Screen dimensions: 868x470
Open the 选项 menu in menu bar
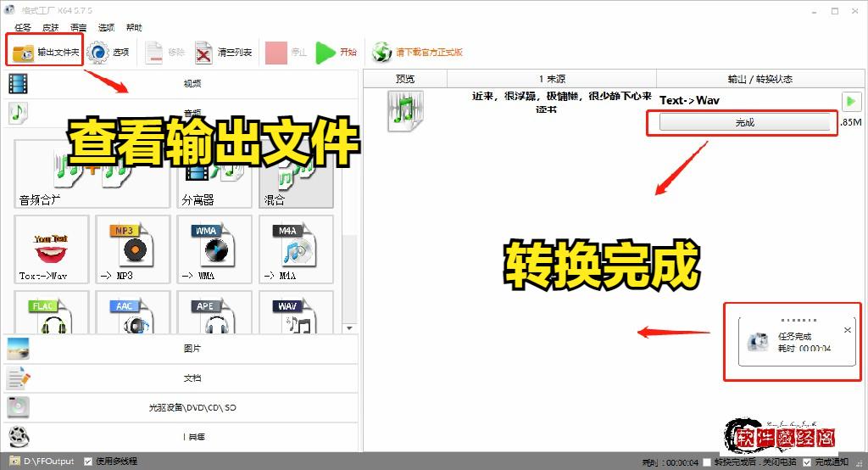coord(106,27)
